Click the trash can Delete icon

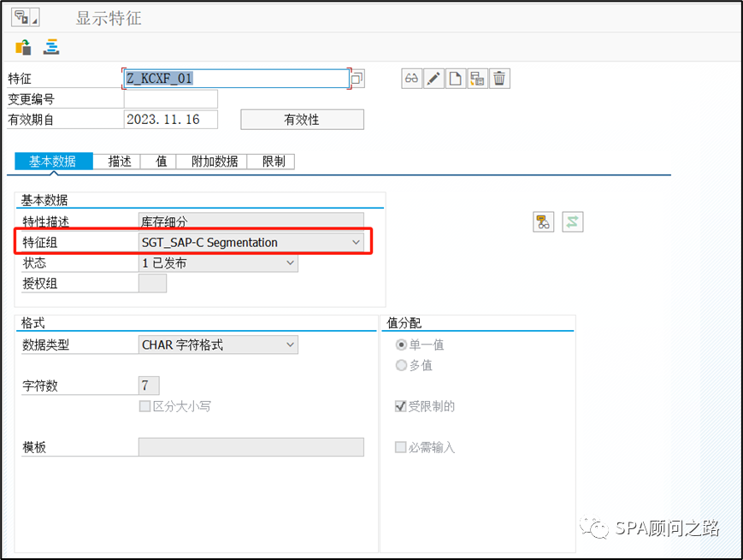click(x=499, y=79)
